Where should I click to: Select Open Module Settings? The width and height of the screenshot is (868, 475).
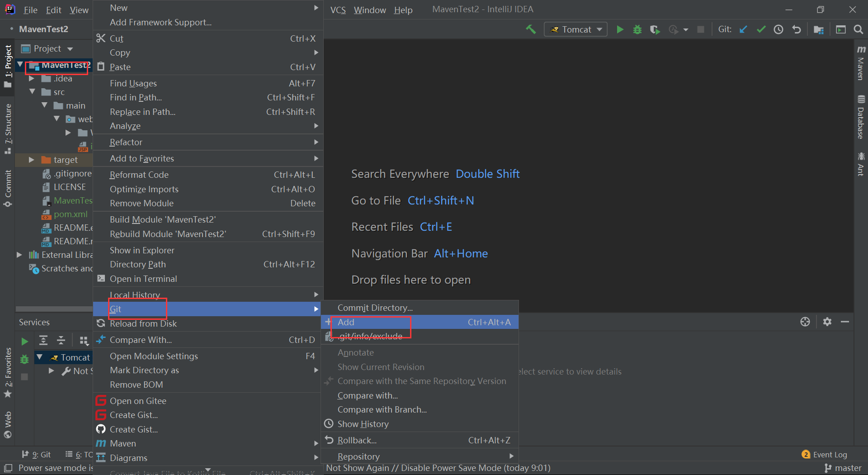coord(208,356)
